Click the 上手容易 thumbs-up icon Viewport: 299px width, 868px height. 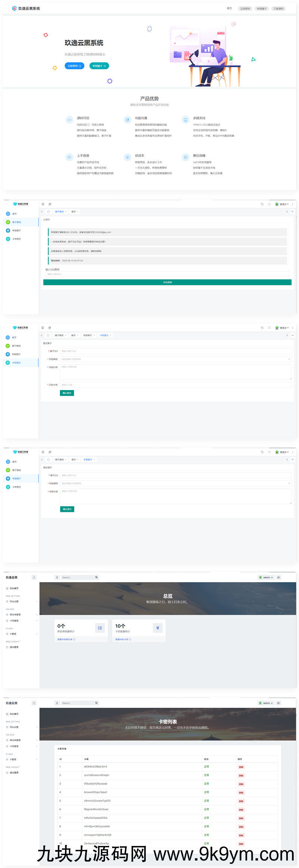pyautogui.click(x=69, y=157)
